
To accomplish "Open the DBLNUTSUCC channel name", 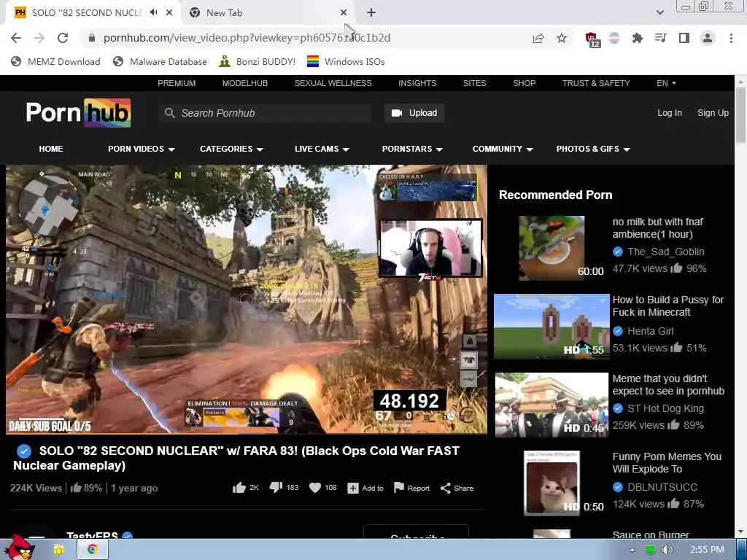I will [x=662, y=487].
